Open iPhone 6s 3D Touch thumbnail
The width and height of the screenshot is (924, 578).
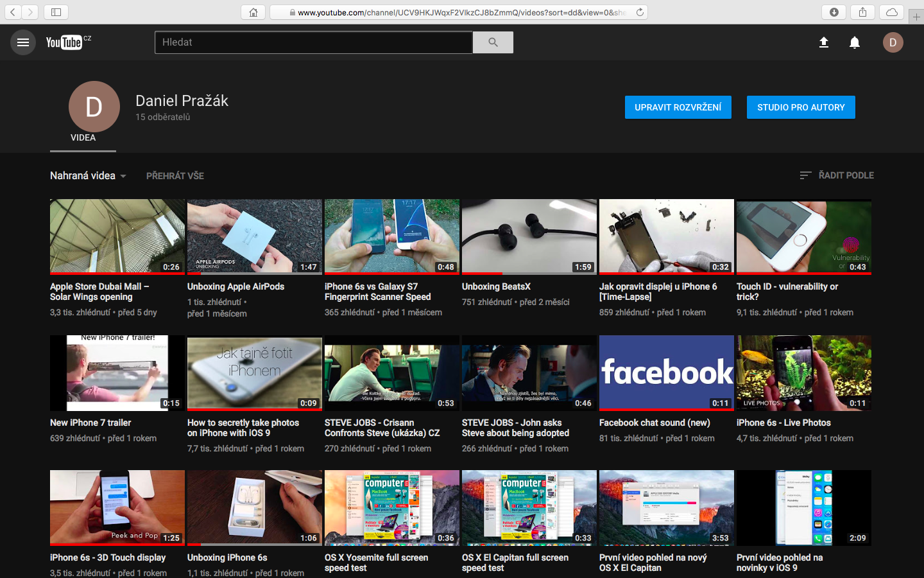pos(117,508)
